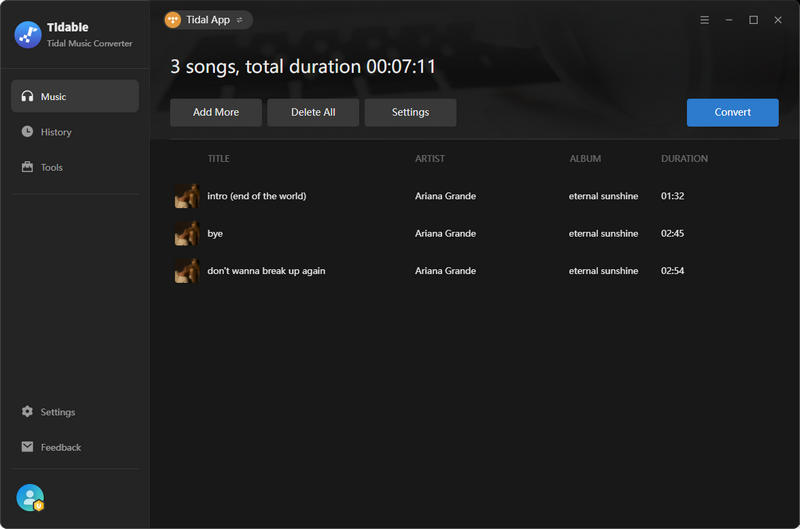Click the ALBUM column header
The image size is (800, 529).
[585, 159]
